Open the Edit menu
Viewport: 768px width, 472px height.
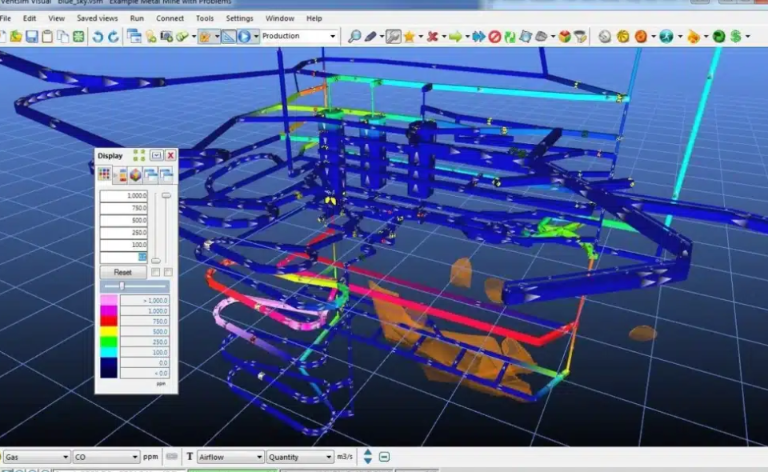29,18
